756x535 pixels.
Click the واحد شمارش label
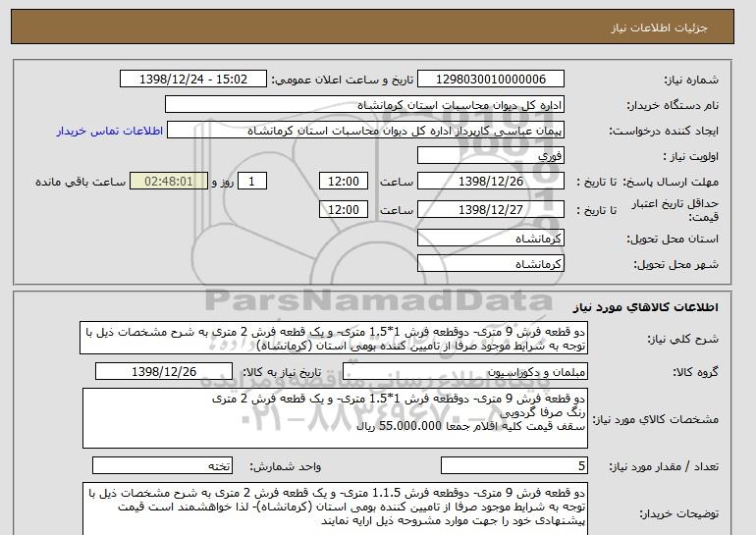pos(285,466)
